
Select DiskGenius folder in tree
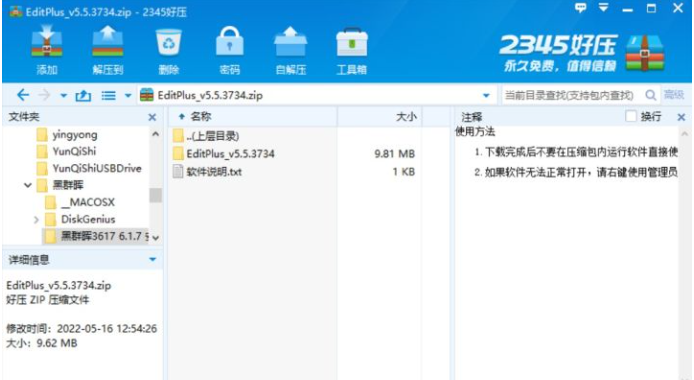88,219
